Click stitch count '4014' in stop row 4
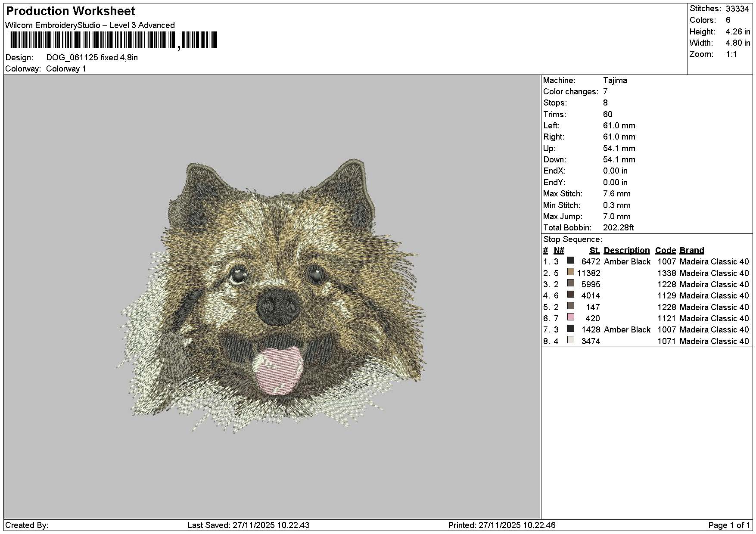 point(591,295)
